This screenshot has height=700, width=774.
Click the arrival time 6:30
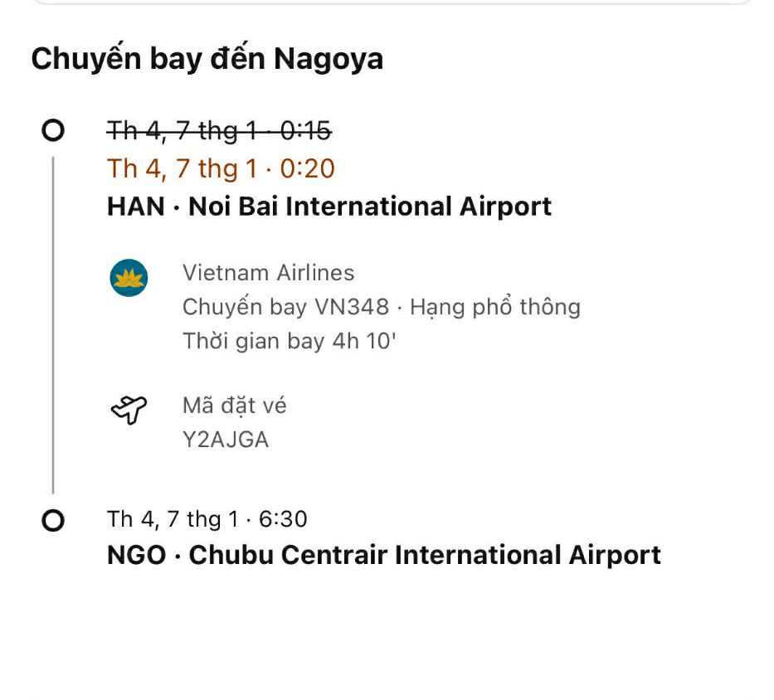tap(283, 519)
